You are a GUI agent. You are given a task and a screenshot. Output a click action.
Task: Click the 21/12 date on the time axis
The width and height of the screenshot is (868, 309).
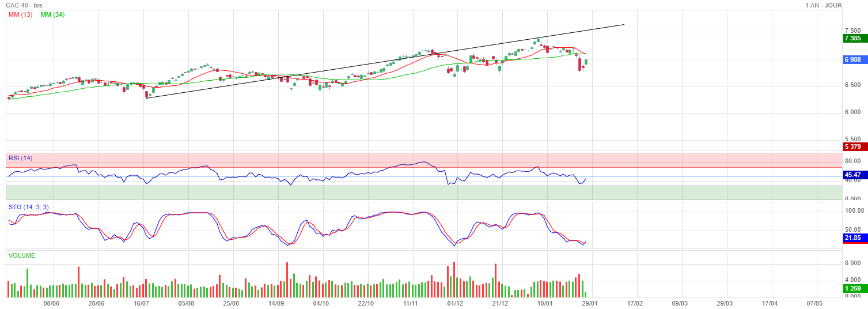click(500, 303)
